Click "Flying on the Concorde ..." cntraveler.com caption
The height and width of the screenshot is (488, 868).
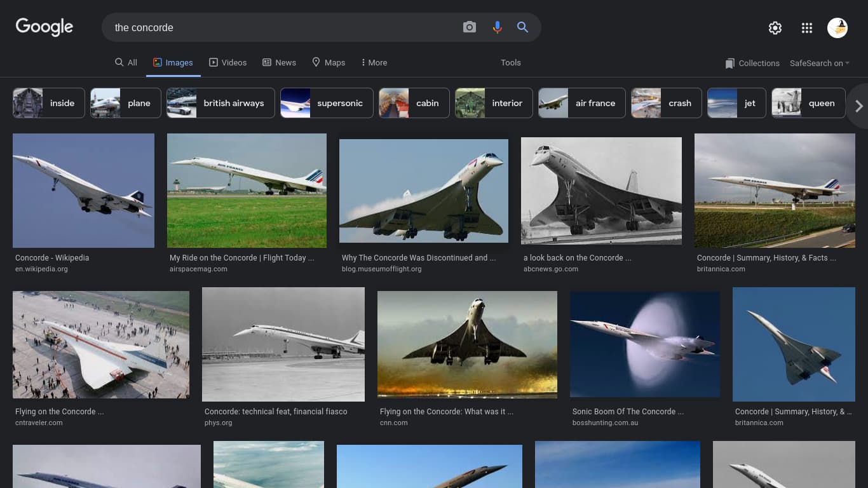60,412
